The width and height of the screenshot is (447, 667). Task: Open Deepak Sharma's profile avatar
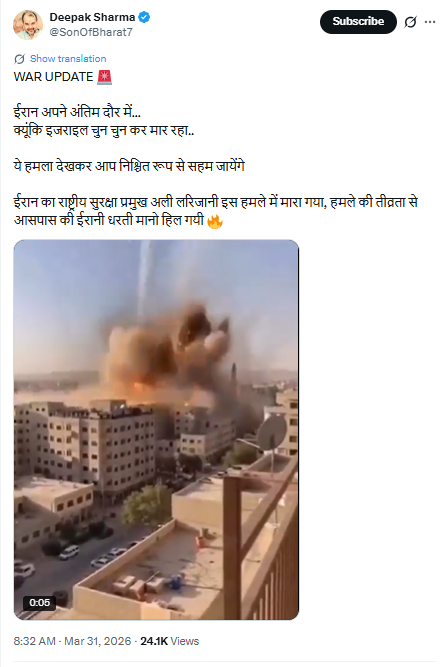28,24
